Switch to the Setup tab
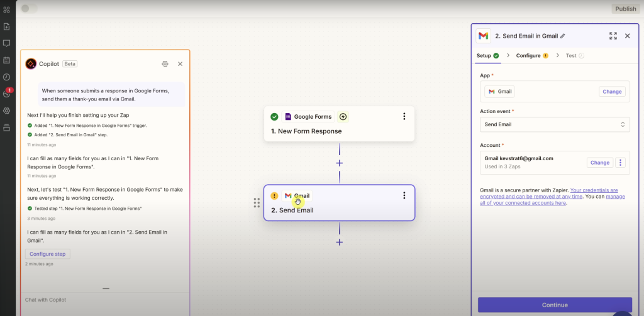Screen dimensions: 644x316 tap(487, 55)
